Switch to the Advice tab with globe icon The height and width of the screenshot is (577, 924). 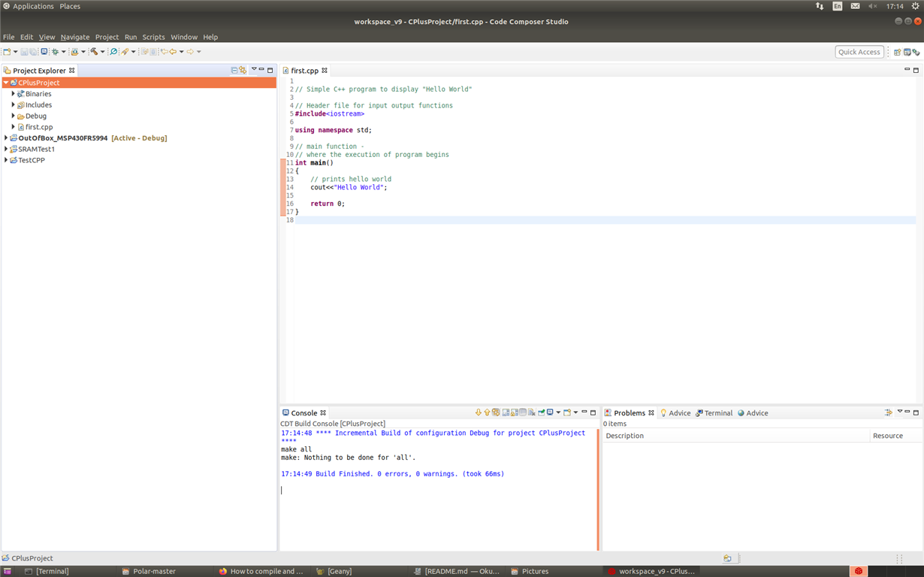tap(753, 413)
